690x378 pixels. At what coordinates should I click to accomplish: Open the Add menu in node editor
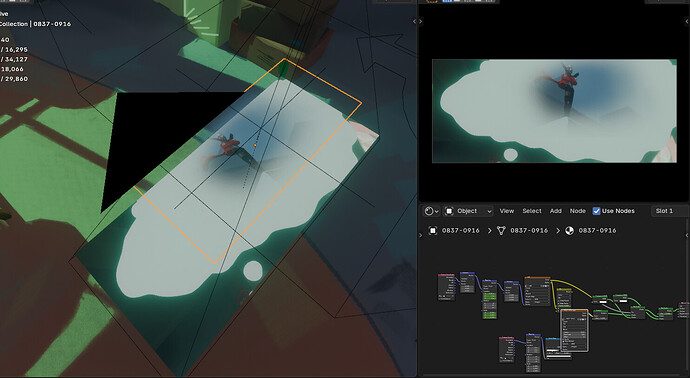[x=555, y=211]
